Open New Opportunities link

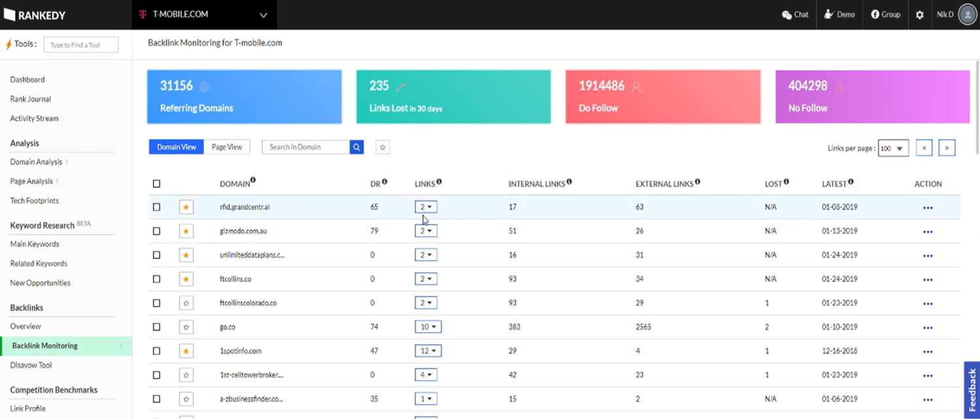click(40, 283)
